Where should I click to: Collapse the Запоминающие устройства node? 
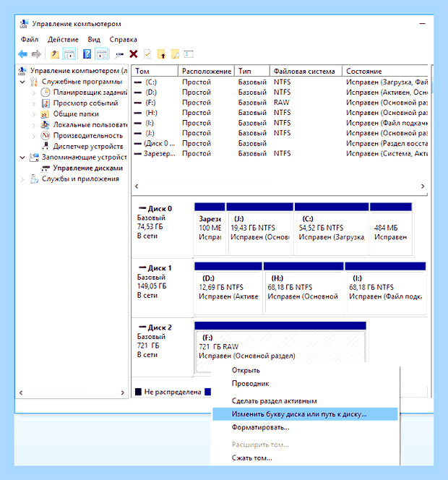pyautogui.click(x=22, y=158)
